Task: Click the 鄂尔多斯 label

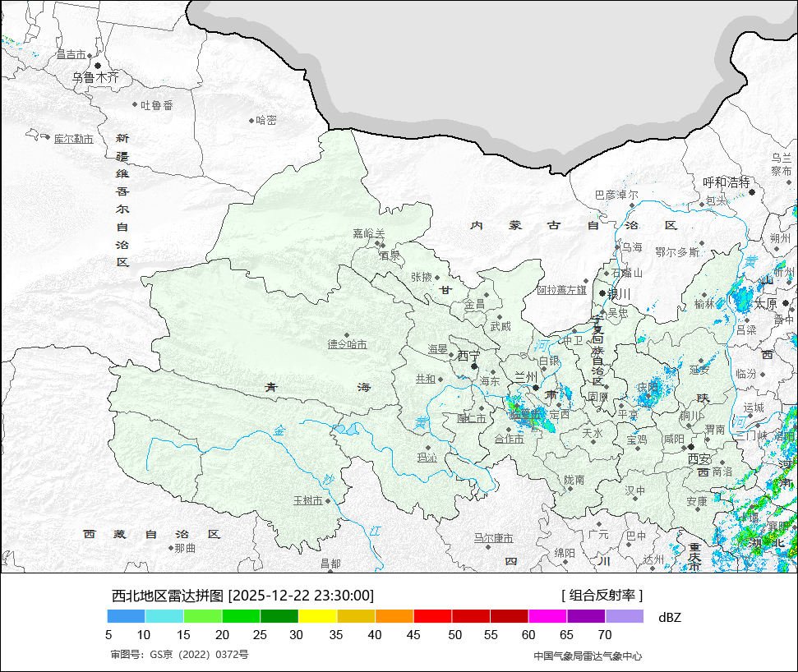Action: click(677, 252)
